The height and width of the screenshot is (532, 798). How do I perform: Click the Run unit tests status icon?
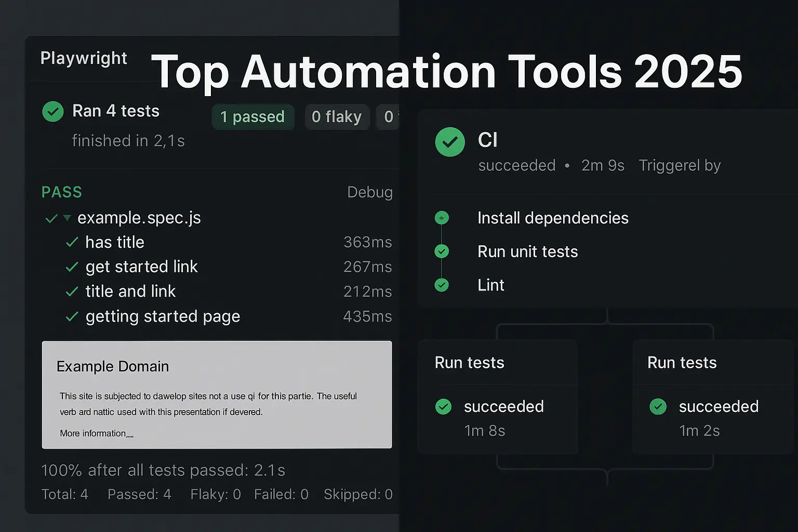click(442, 251)
